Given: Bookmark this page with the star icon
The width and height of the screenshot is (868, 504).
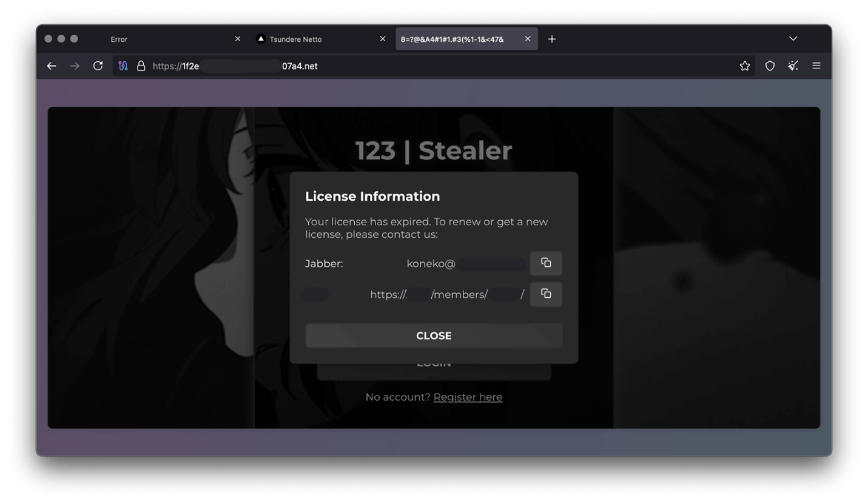Looking at the screenshot, I should pyautogui.click(x=744, y=66).
